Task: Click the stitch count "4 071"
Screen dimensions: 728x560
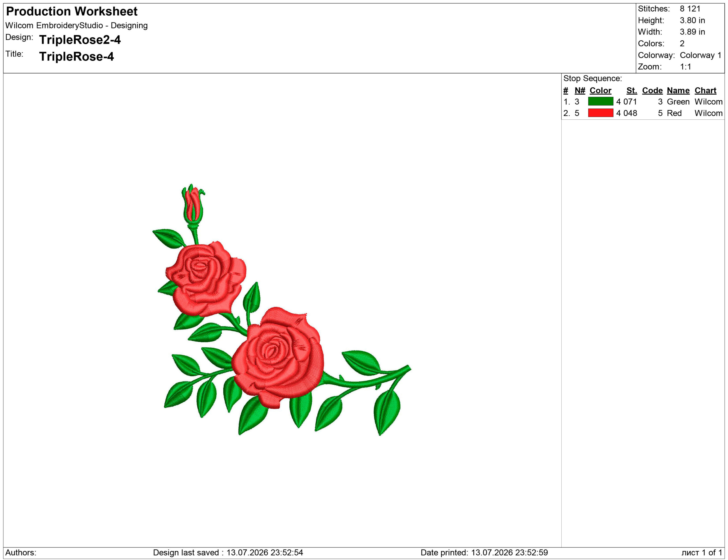Action: (x=626, y=101)
